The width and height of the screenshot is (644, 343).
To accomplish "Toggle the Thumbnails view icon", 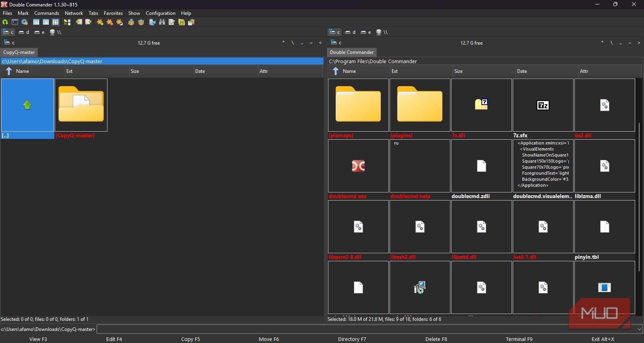I will click(56, 22).
